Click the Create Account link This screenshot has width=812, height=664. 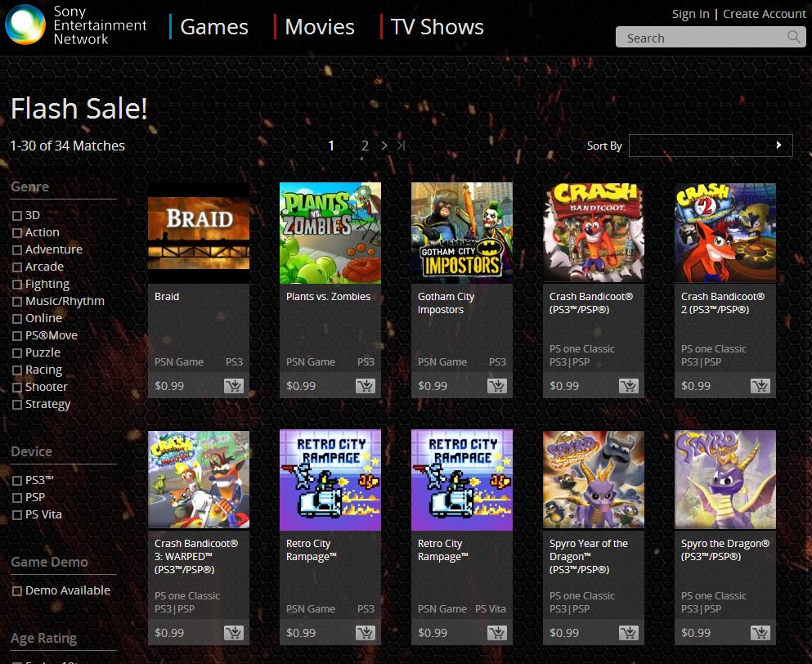click(x=765, y=14)
